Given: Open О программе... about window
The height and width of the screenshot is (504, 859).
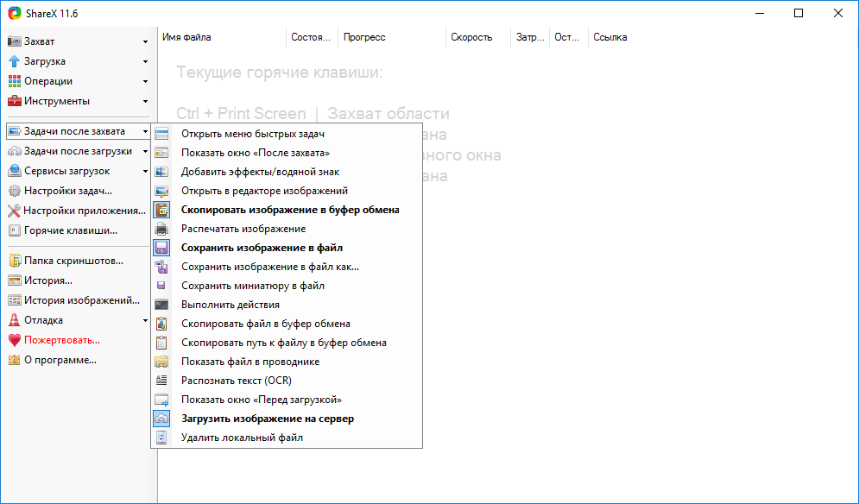Looking at the screenshot, I should point(79,360).
